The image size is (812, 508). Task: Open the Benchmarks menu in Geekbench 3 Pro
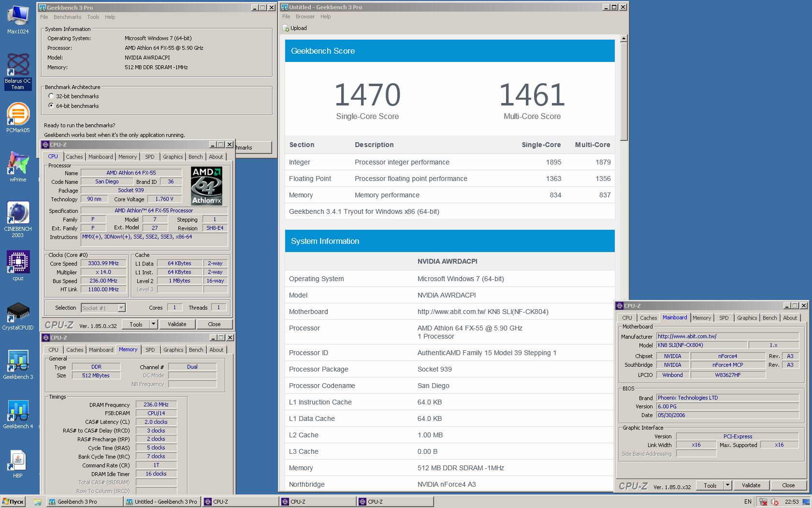tap(68, 17)
